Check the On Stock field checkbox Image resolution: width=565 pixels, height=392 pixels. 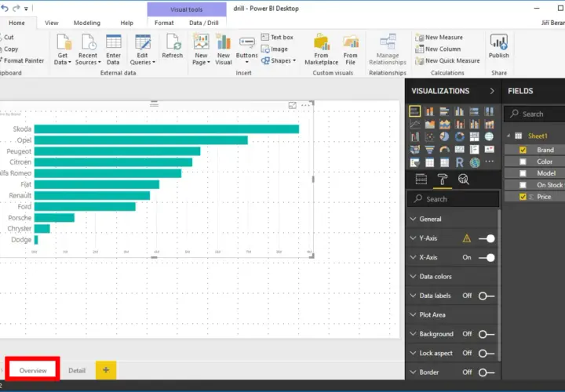pos(523,185)
